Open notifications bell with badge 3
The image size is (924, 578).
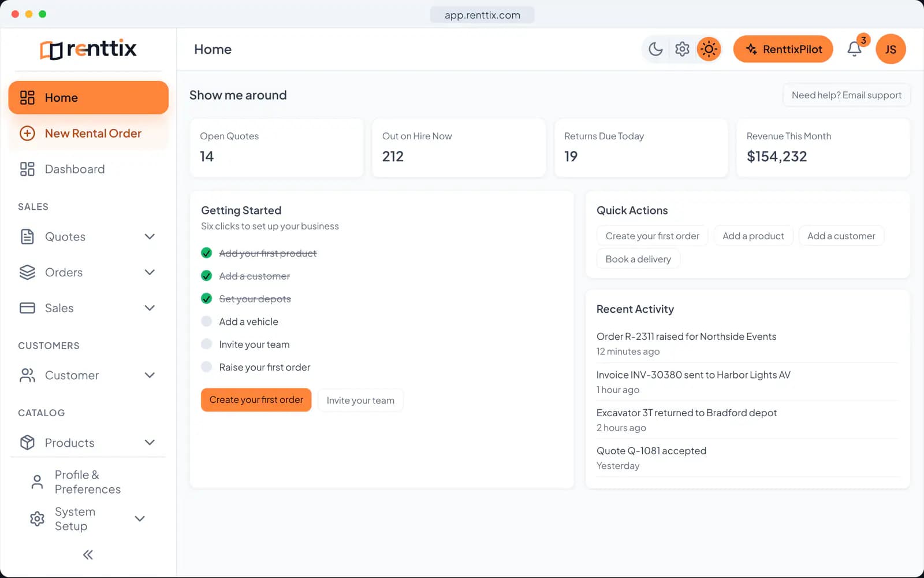(x=855, y=49)
